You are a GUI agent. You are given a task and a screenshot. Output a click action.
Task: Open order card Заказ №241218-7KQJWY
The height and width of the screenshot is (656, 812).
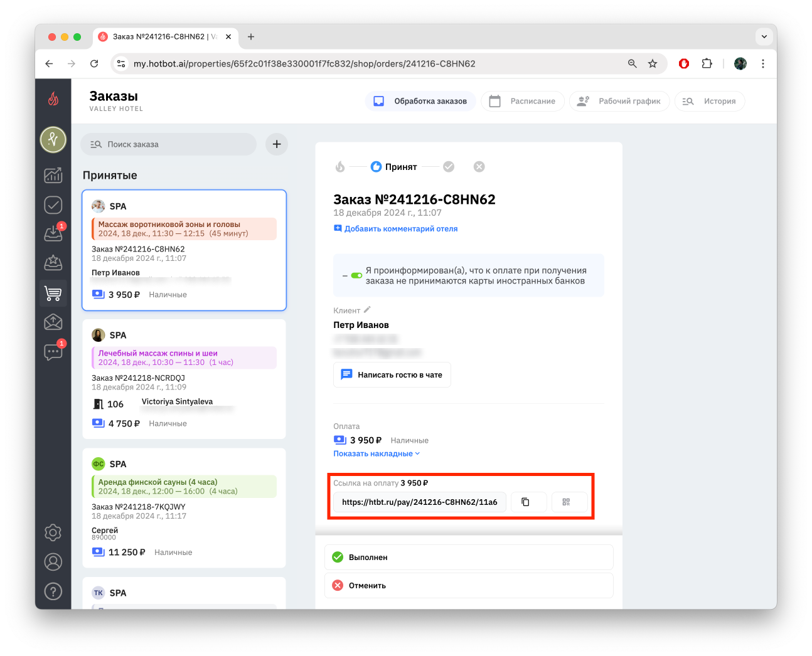pos(184,508)
